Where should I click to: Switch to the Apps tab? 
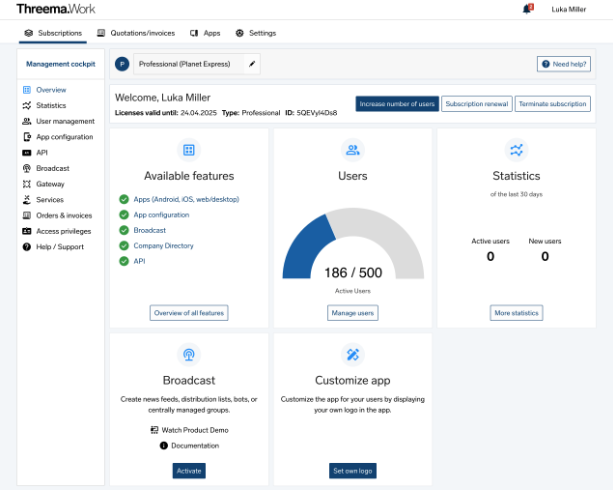pos(205,33)
